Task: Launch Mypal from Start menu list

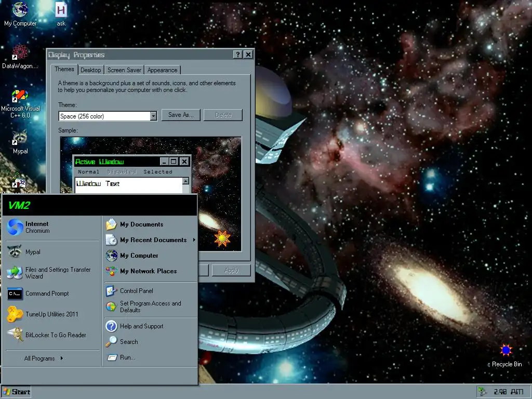Action: pyautogui.click(x=52, y=252)
